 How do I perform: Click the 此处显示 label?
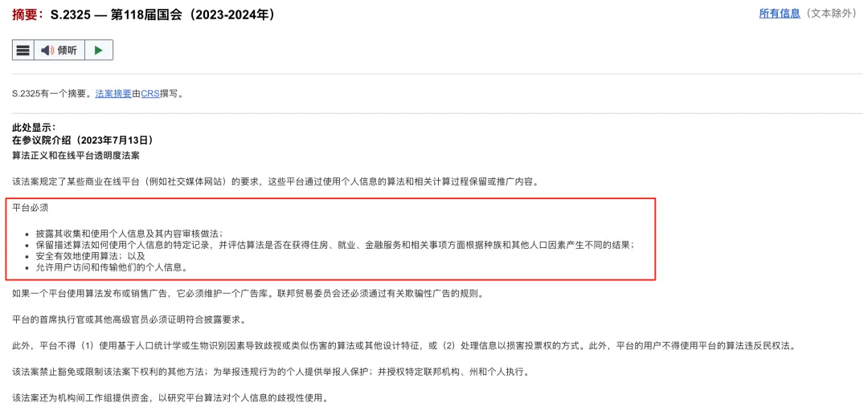pyautogui.click(x=34, y=128)
